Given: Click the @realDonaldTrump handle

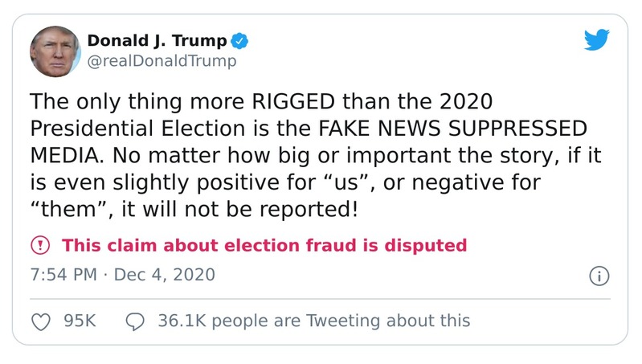Looking at the screenshot, I should click(162, 61).
